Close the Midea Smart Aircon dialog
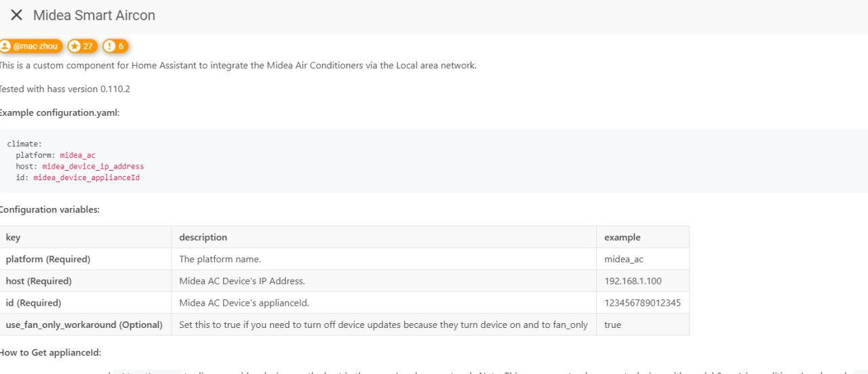 tap(16, 15)
